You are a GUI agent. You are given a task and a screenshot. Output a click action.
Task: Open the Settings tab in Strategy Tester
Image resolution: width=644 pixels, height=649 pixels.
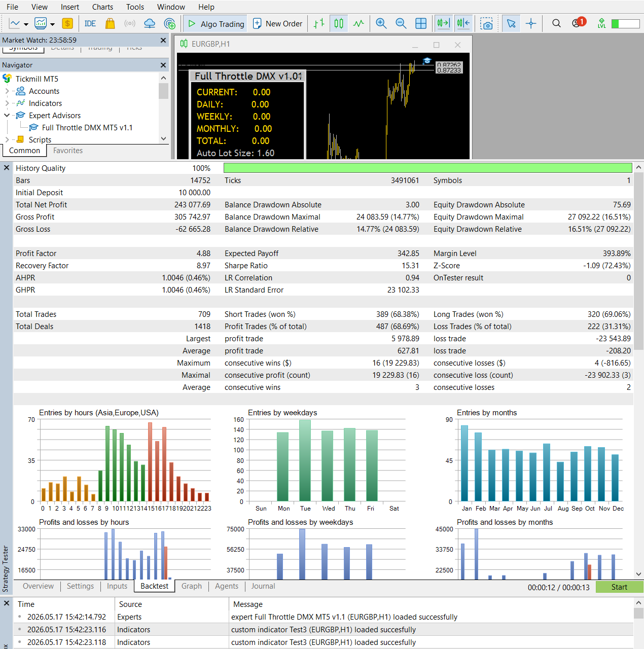(80, 586)
